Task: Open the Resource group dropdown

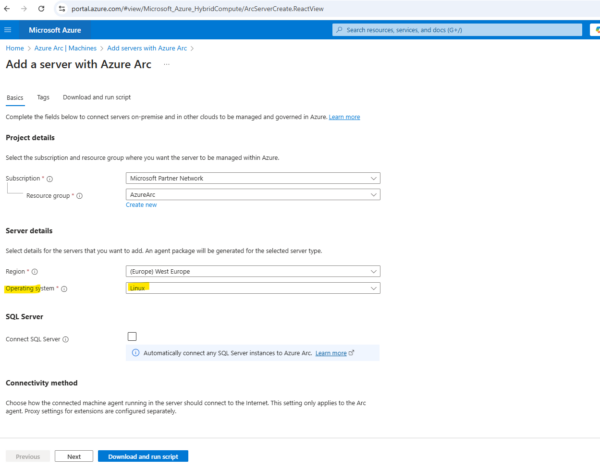Action: (x=253, y=195)
